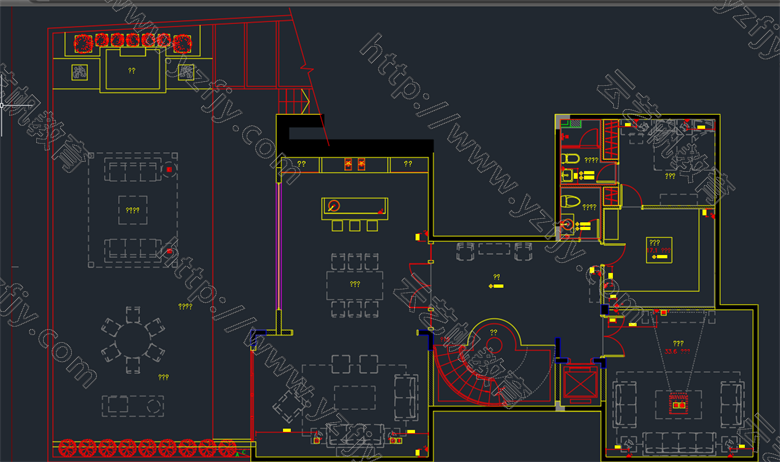Select the right sofa in lower-right lounge

point(731,404)
